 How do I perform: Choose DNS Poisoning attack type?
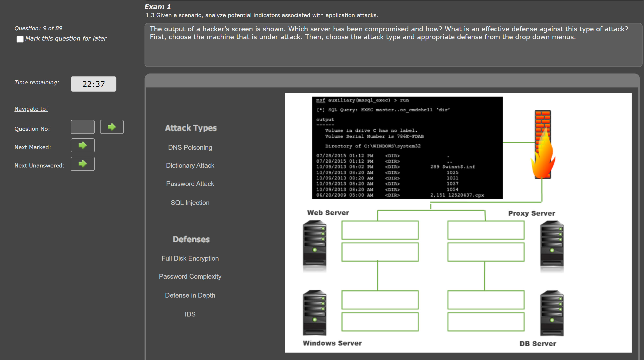coord(190,147)
